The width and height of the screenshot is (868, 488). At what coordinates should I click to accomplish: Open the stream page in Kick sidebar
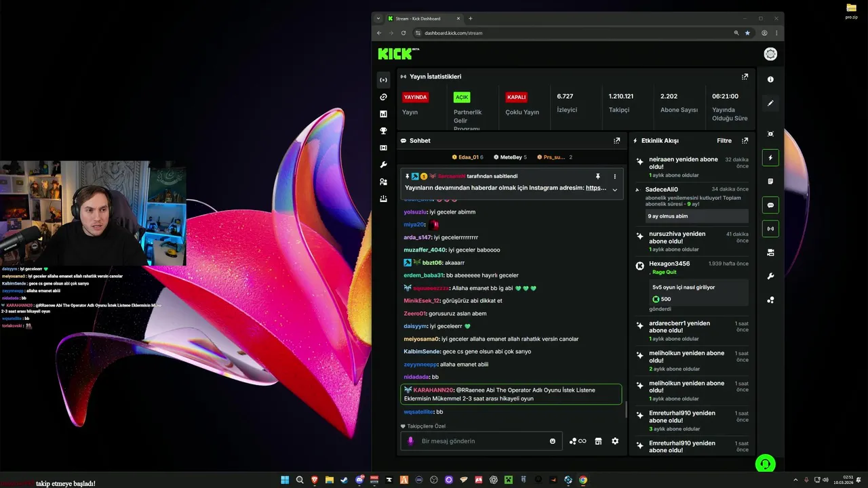click(x=383, y=80)
